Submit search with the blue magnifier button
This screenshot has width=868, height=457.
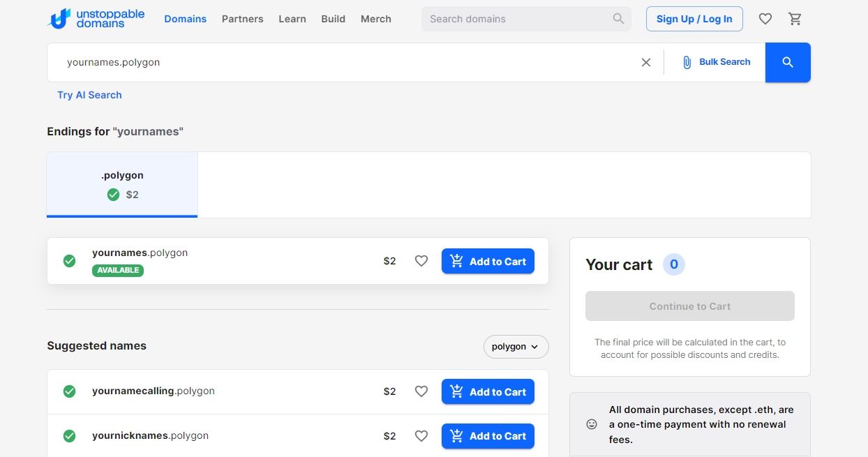[788, 62]
